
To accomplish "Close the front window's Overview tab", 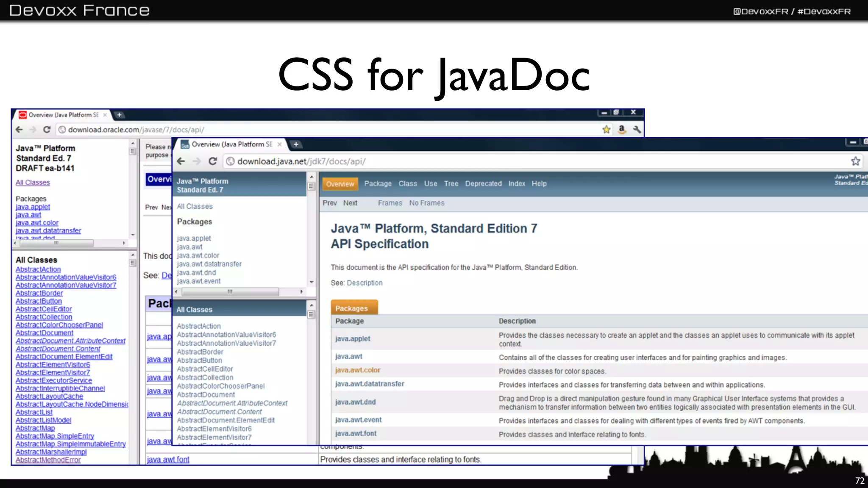I will pyautogui.click(x=280, y=144).
